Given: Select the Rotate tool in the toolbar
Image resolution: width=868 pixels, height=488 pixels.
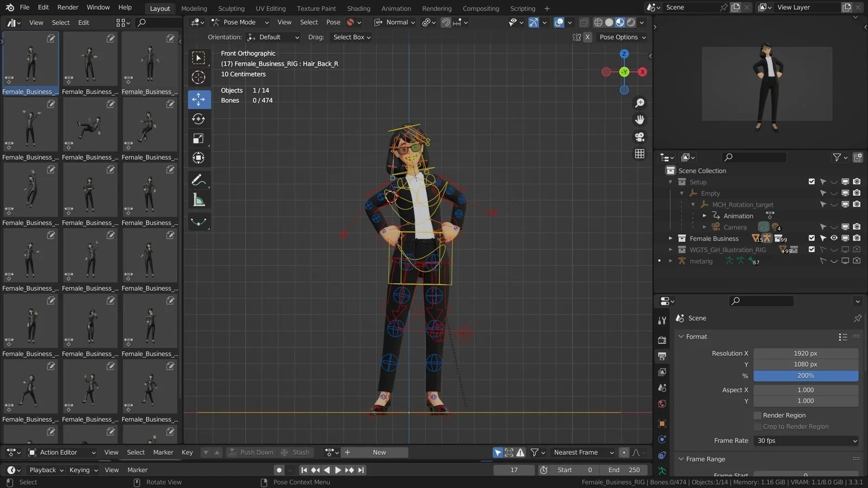Looking at the screenshot, I should click(x=199, y=119).
